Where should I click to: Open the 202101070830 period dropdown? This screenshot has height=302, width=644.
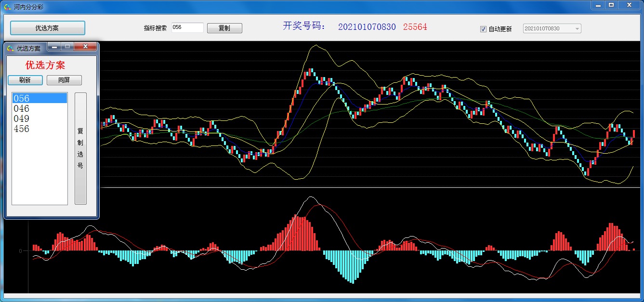[577, 29]
